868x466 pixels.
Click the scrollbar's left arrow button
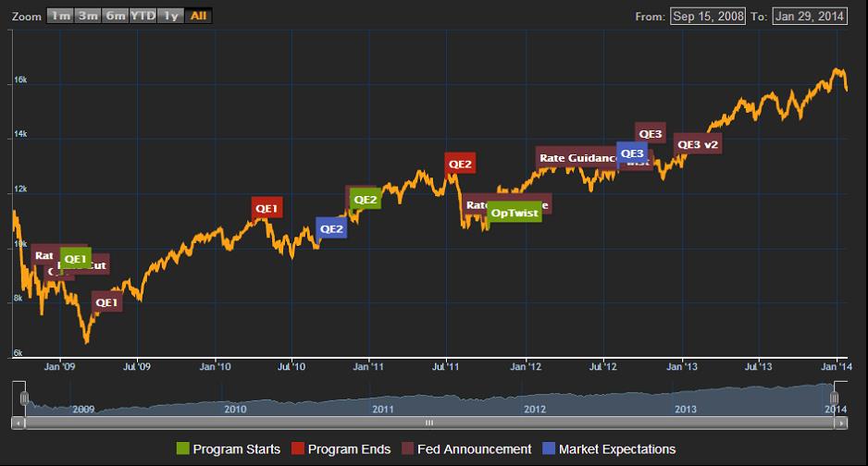[18, 423]
